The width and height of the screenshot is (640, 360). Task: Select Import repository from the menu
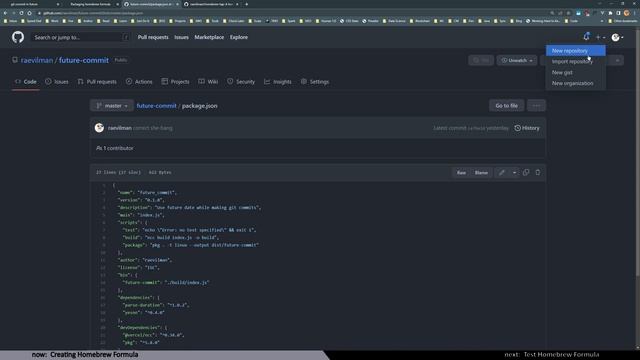click(x=576, y=62)
